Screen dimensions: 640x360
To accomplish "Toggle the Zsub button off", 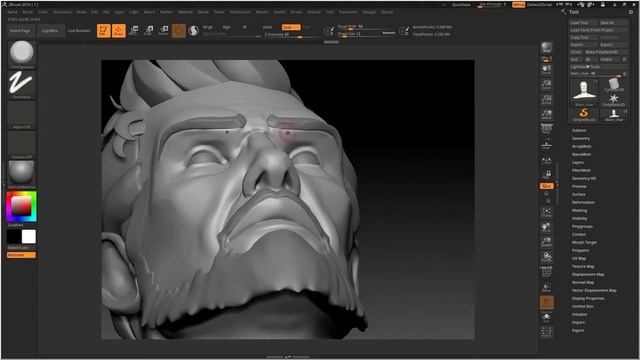I will coord(291,27).
